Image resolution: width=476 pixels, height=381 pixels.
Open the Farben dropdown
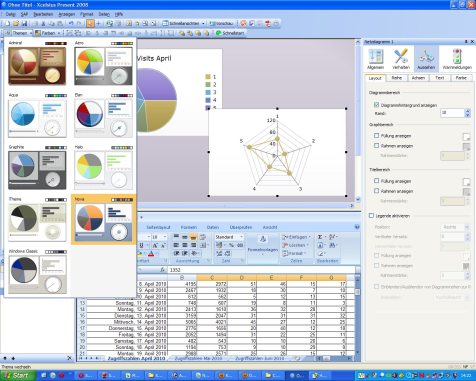pyautogui.click(x=48, y=33)
